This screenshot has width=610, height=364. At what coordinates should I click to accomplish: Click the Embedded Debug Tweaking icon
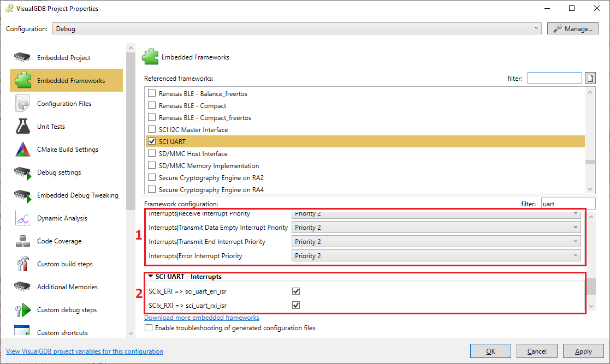[22, 196]
